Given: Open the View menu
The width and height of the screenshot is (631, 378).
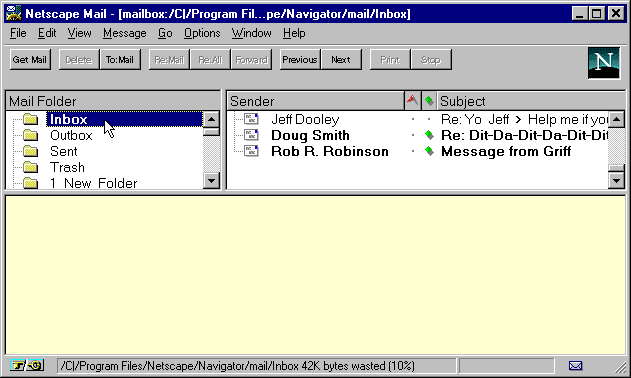Looking at the screenshot, I should pyautogui.click(x=79, y=33).
